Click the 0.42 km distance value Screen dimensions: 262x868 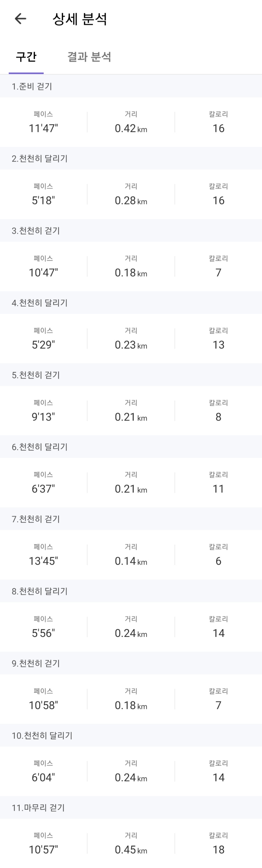[131, 129]
